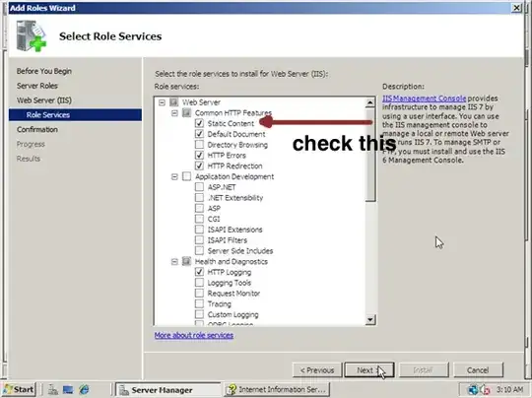This screenshot has height=398, width=532.
Task: Click the Cancel button
Action: (478, 369)
